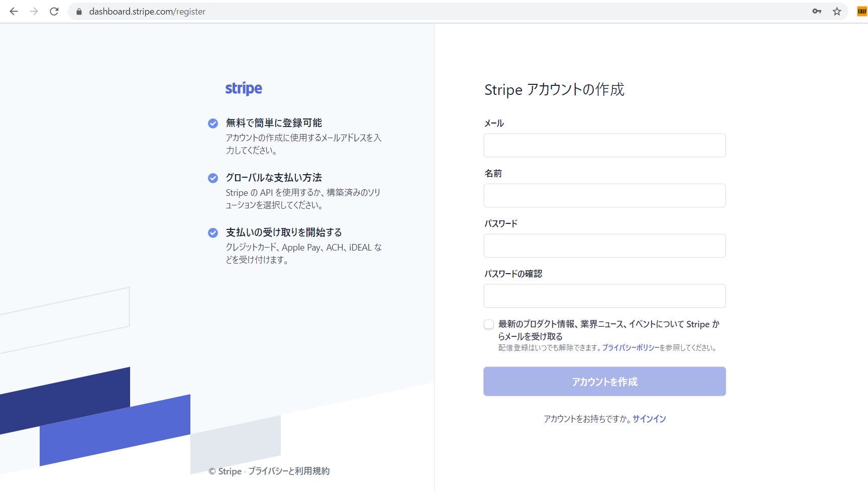
Task: Click the Stripe logo
Action: [x=244, y=88]
